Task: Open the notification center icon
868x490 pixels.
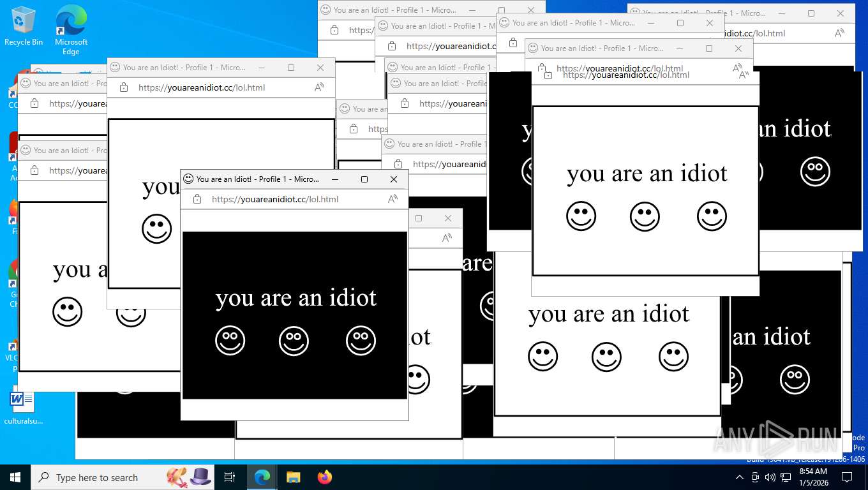Action: coord(847,477)
